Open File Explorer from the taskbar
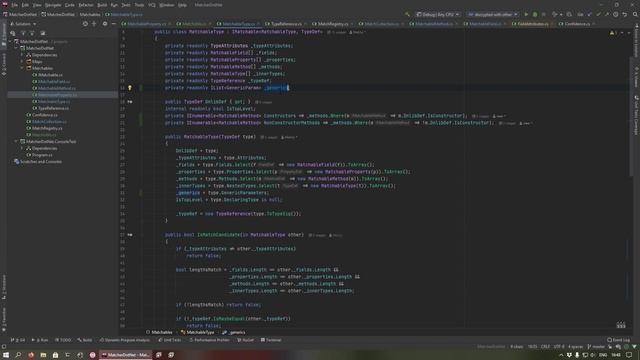 tap(43, 355)
